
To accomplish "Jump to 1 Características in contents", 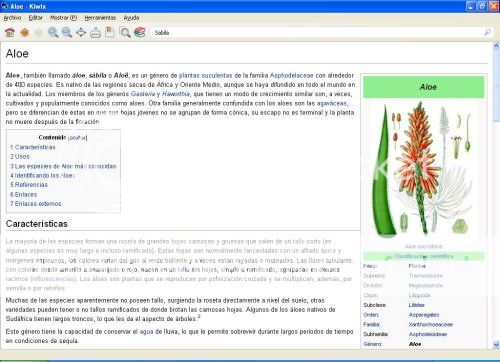I will pos(33,147).
